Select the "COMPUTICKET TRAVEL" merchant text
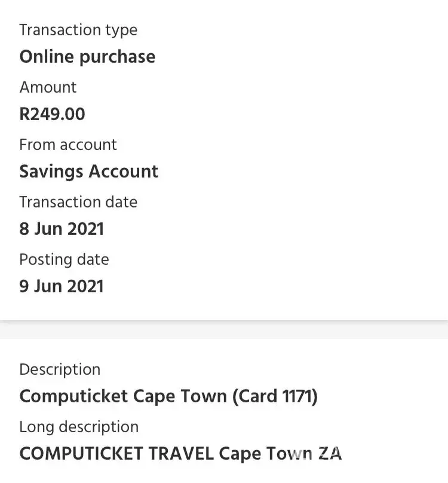The height and width of the screenshot is (483, 448). tap(116, 454)
